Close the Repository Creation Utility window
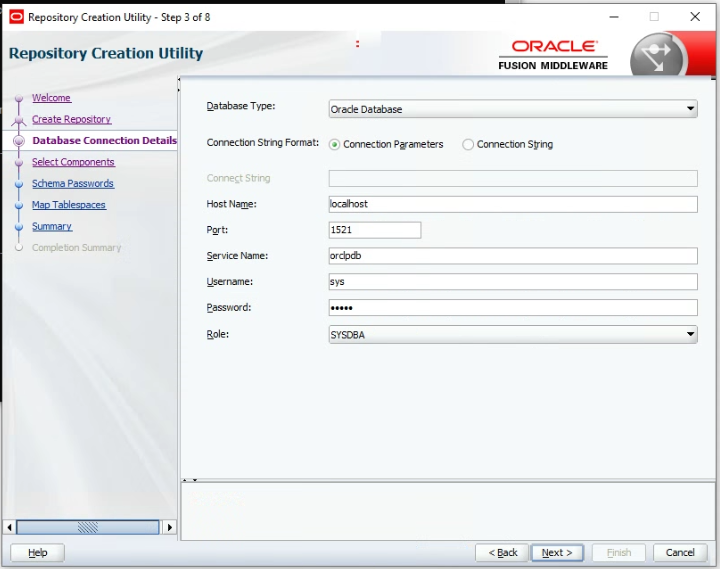This screenshot has width=720, height=569. [695, 17]
